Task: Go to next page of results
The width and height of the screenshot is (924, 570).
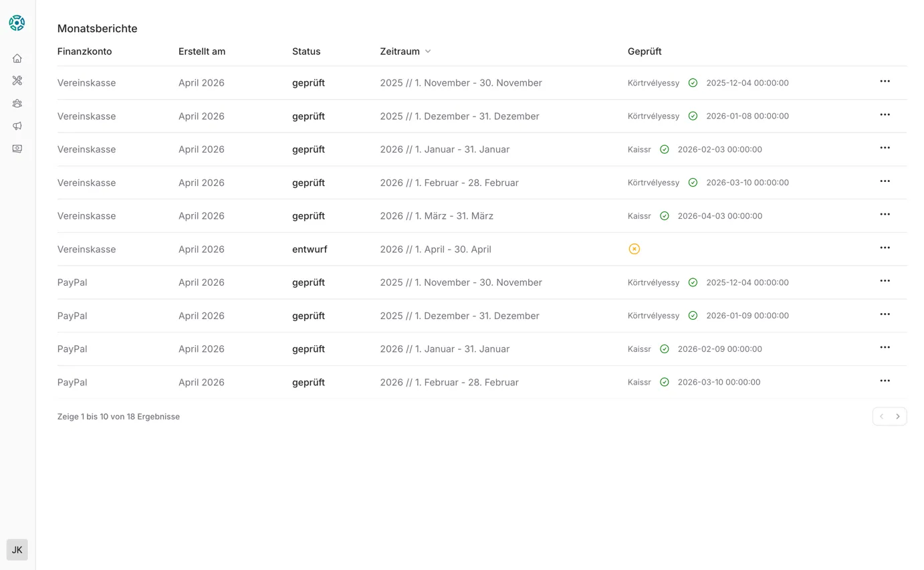Action: tap(898, 416)
